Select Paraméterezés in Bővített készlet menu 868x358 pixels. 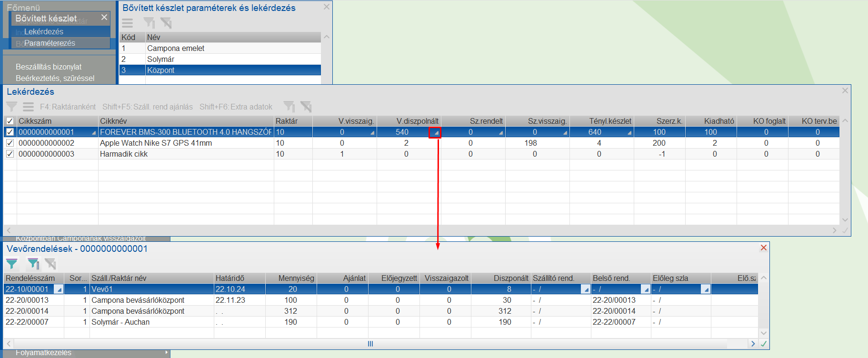click(60, 43)
